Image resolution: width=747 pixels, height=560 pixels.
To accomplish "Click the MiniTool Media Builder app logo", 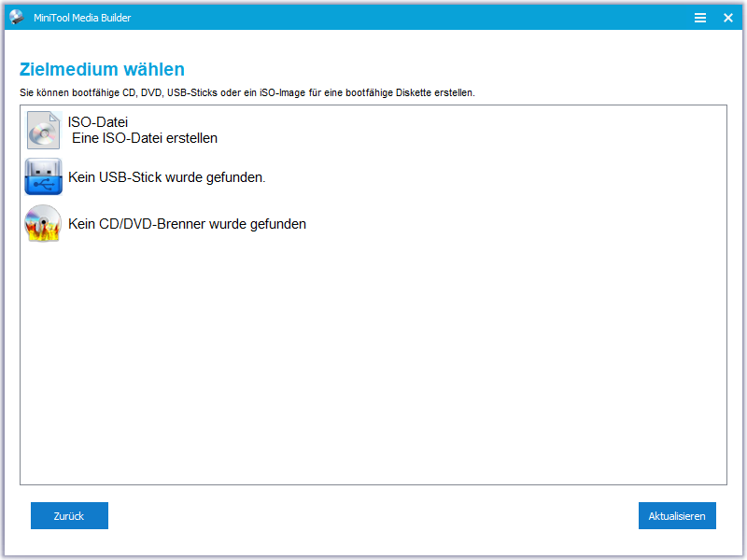I will tap(17, 17).
